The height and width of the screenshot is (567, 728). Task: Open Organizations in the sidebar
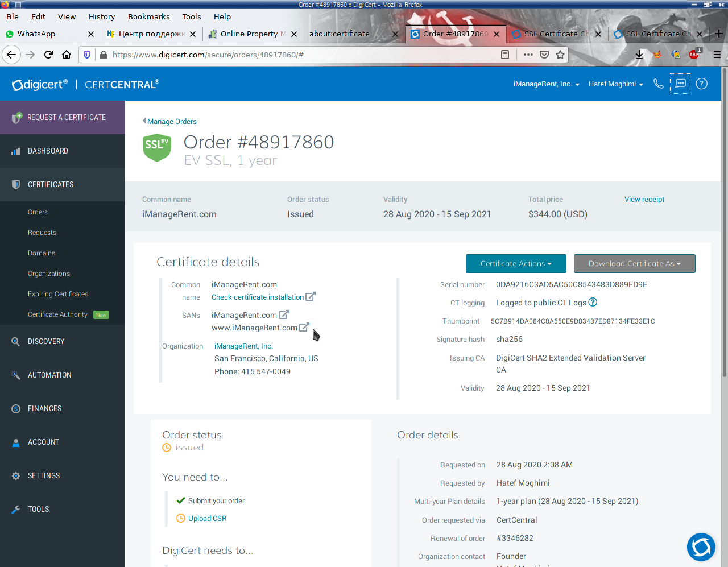coord(49,274)
